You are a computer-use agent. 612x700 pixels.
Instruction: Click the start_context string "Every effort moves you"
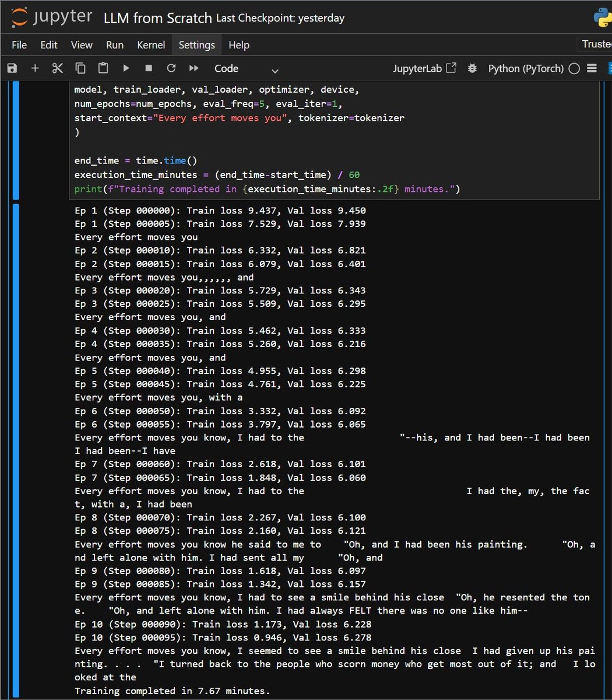[223, 118]
